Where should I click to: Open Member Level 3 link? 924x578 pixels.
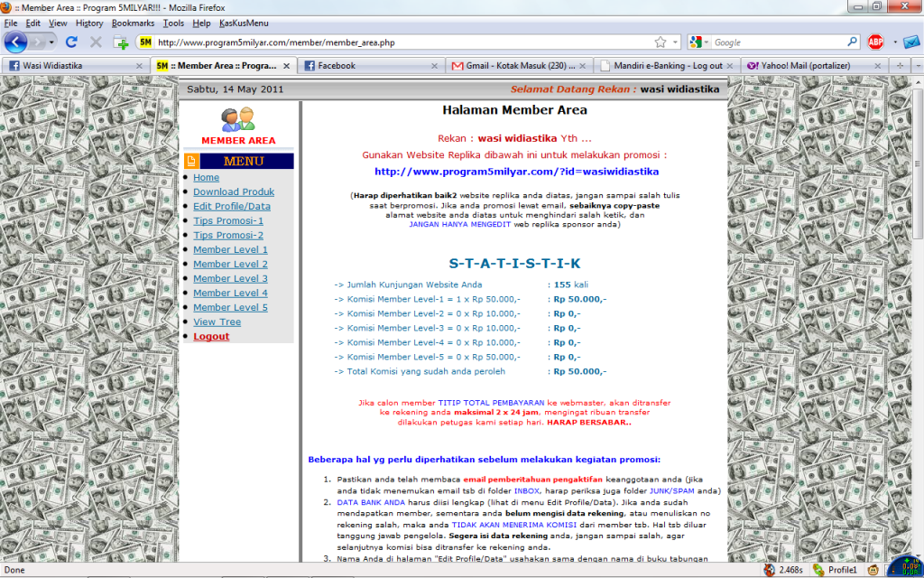click(x=230, y=278)
